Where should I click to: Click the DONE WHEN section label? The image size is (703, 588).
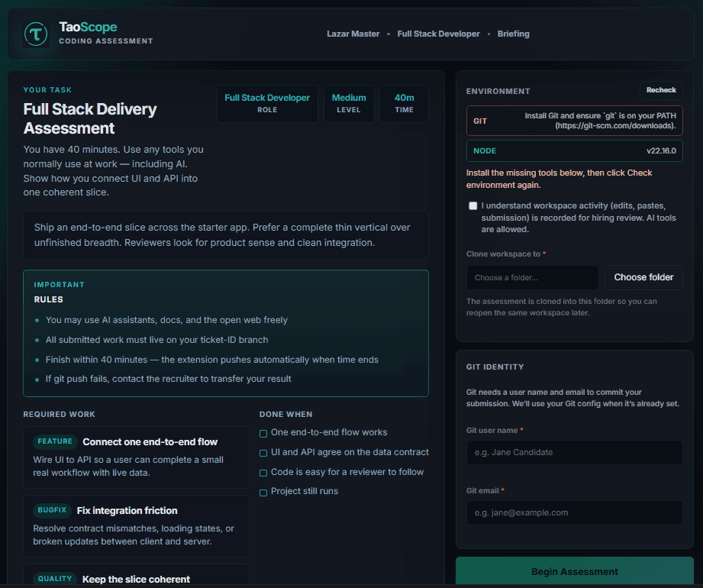pyautogui.click(x=285, y=414)
